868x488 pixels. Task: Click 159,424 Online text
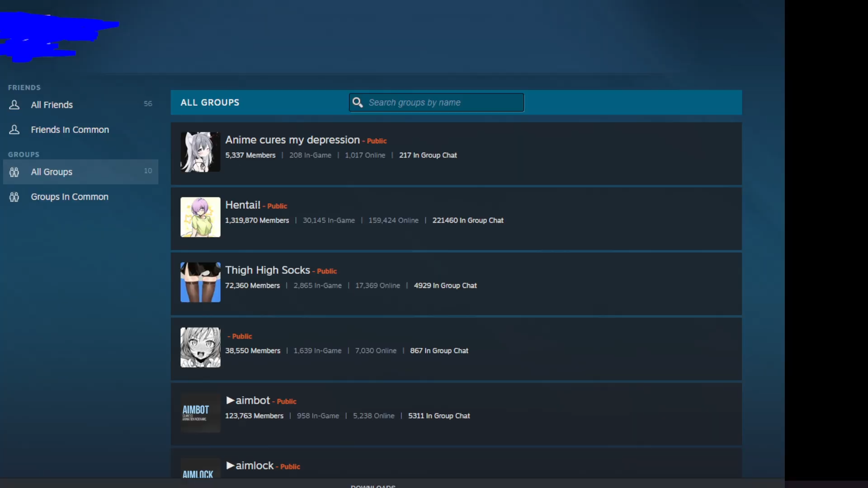[x=393, y=220]
